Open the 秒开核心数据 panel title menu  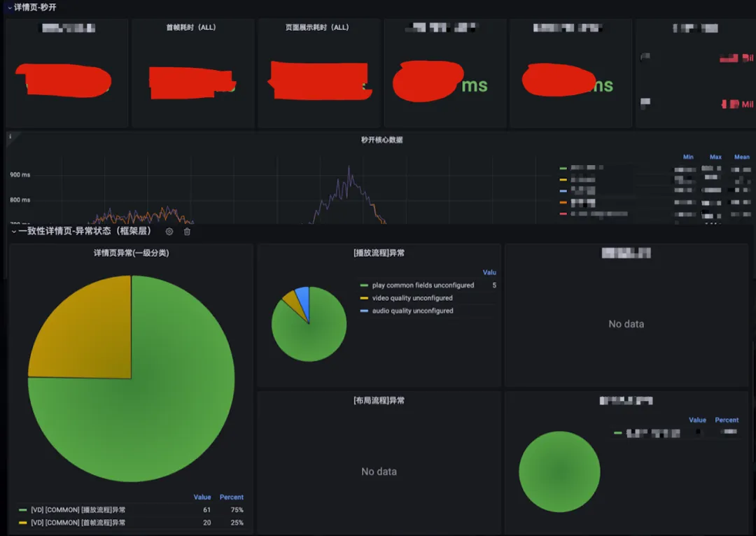[382, 140]
